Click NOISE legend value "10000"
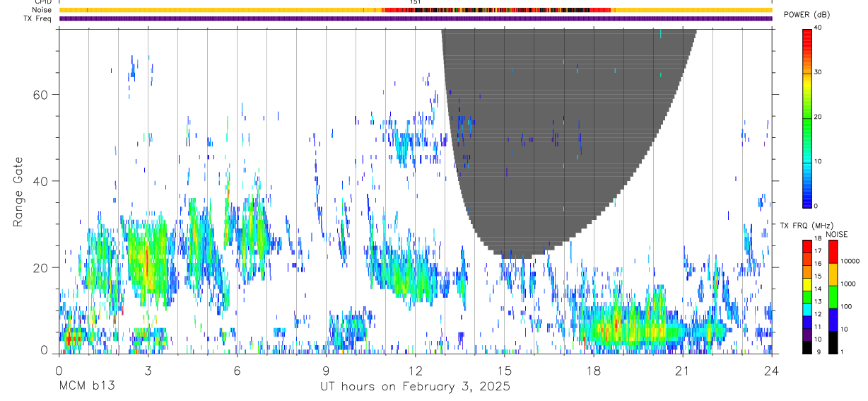 [850, 261]
